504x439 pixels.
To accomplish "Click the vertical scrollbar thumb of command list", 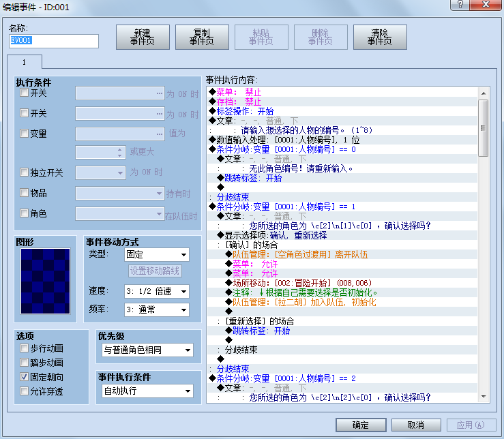I will pos(484,128).
